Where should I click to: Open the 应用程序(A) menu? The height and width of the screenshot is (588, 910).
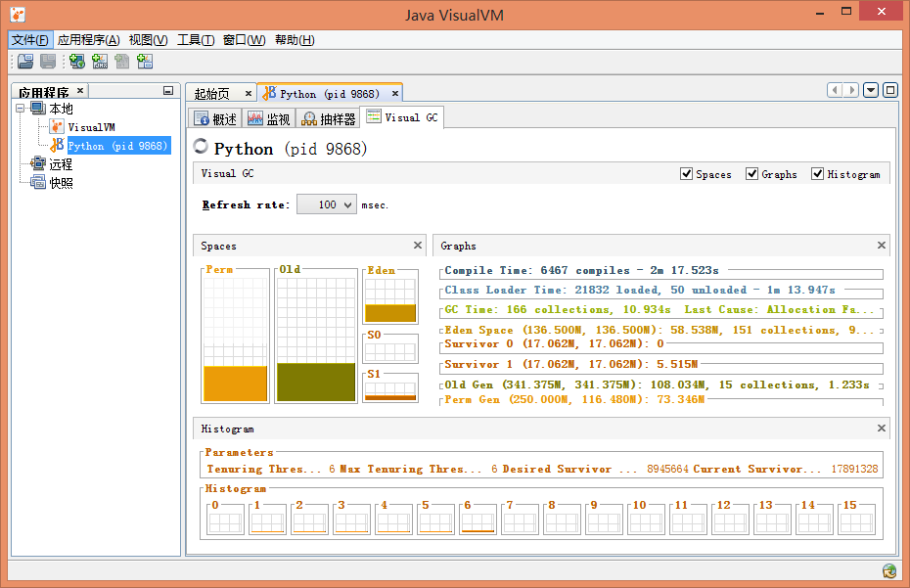click(x=88, y=39)
